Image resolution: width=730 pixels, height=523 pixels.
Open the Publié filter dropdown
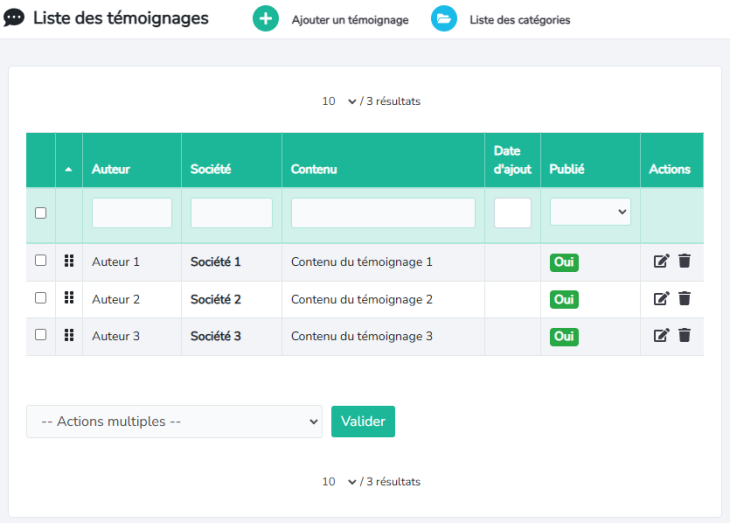click(590, 212)
